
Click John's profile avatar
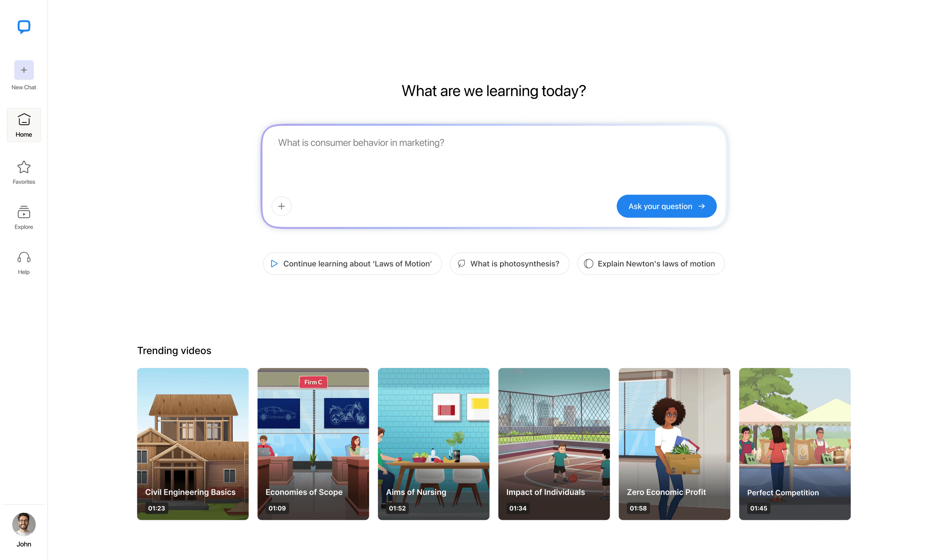click(24, 524)
